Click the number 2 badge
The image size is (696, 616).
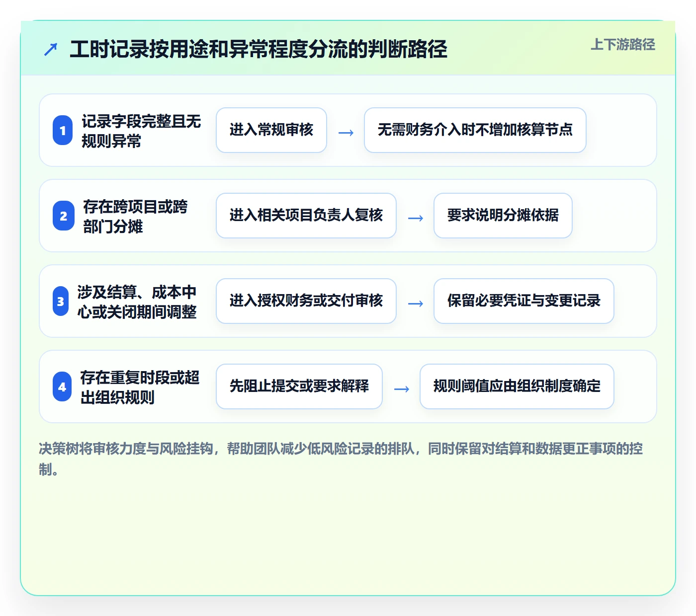[64, 216]
